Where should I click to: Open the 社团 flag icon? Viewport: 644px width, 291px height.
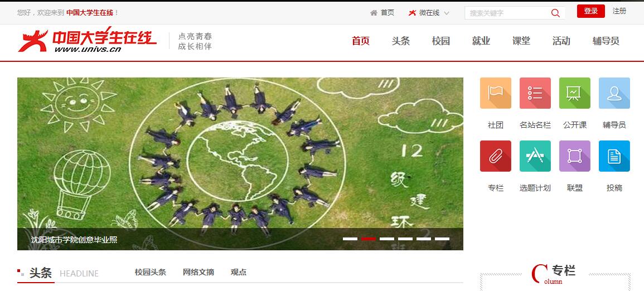tap(495, 93)
